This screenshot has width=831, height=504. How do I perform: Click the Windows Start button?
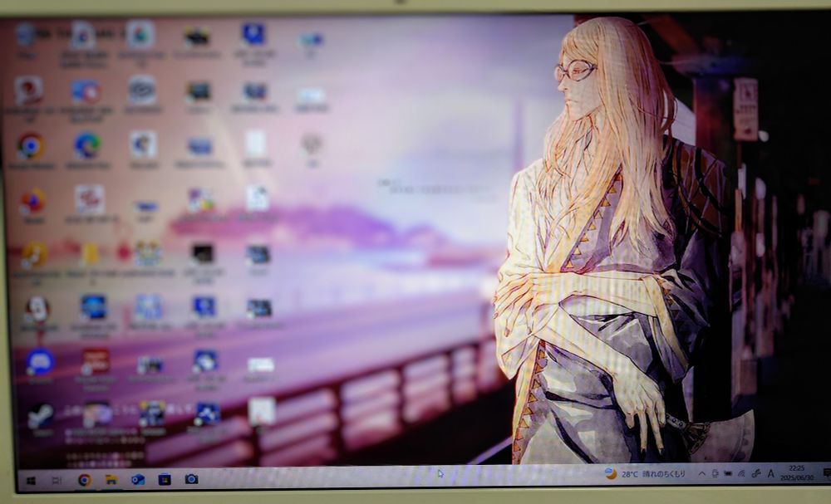31,480
